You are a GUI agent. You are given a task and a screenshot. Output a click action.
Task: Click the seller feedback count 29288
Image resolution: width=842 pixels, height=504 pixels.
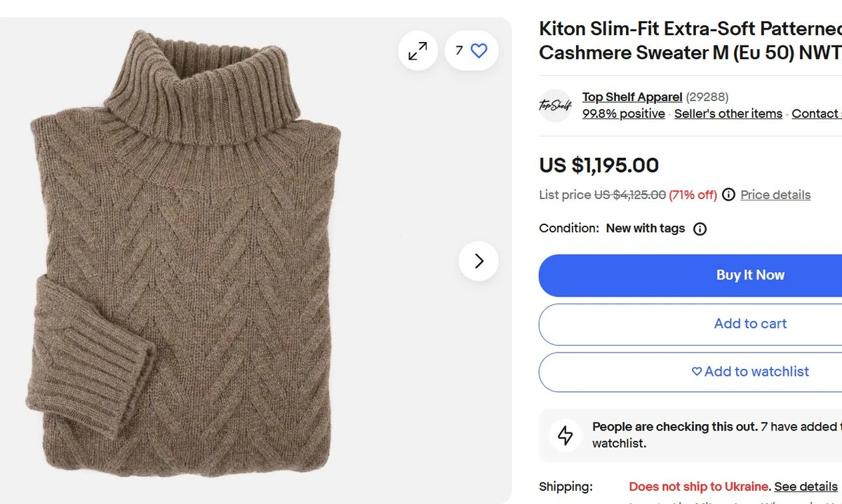707,97
